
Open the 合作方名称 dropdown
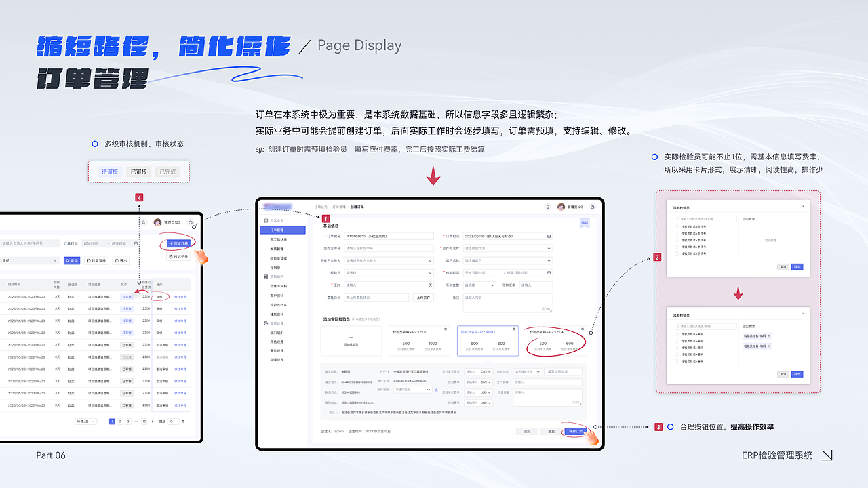(508, 249)
